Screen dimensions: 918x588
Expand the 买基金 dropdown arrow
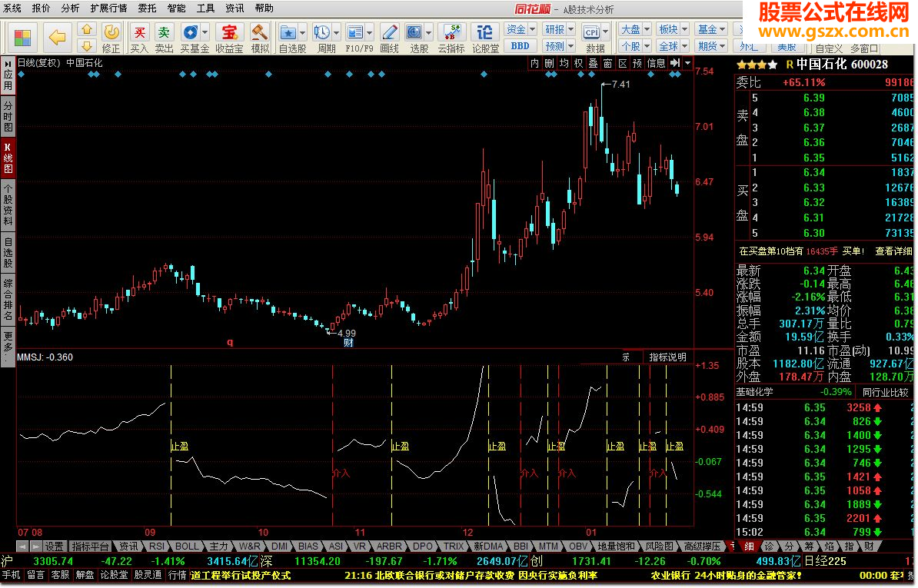point(205,32)
